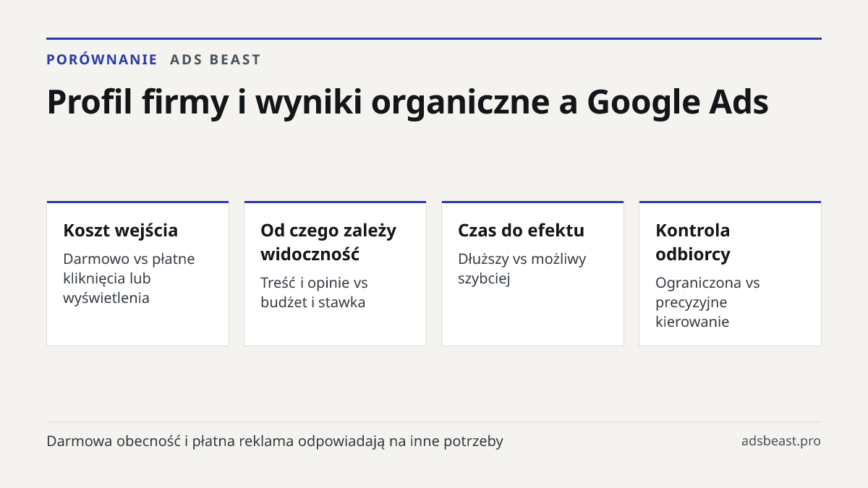Select the 'Koszt wejścia' card heading

coord(121,231)
